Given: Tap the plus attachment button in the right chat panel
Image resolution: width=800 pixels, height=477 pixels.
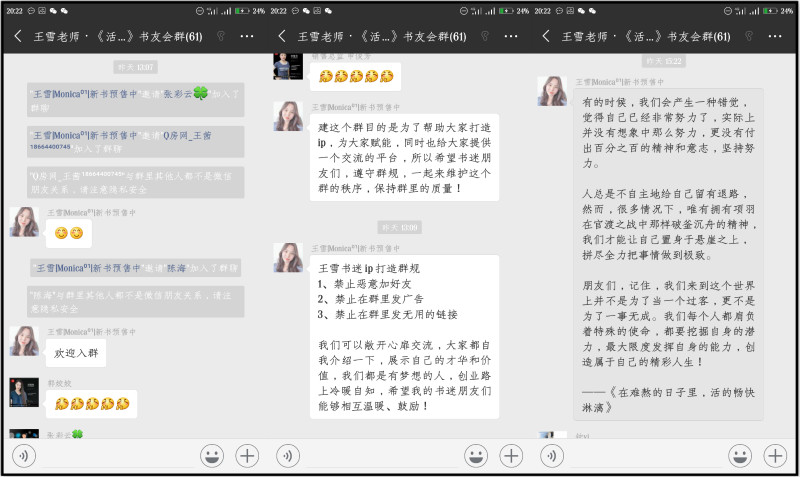Looking at the screenshot, I should (x=774, y=455).
